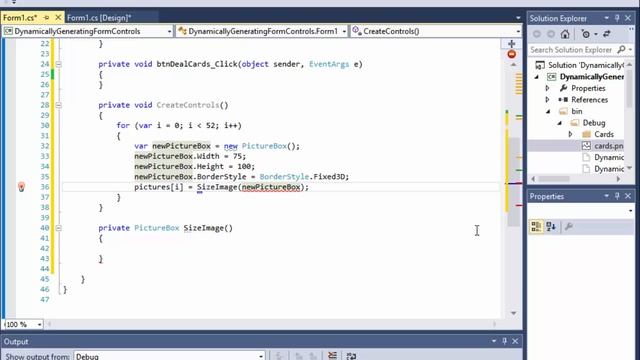Click PictureBox type on line 32
This screenshot has width=640, height=360.
[264, 146]
